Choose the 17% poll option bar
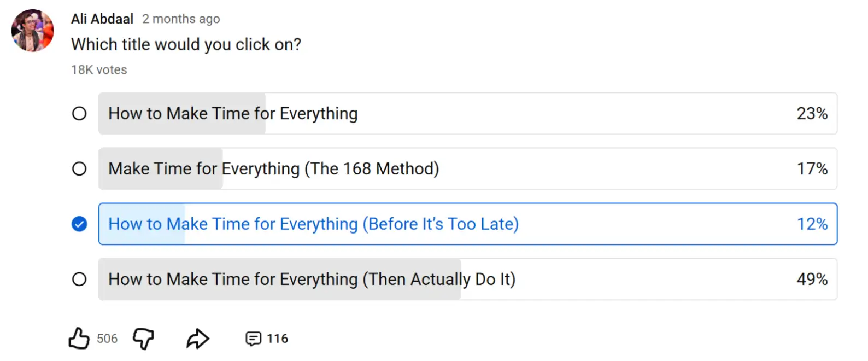Image resolution: width=868 pixels, height=361 pixels. pyautogui.click(x=601, y=169)
